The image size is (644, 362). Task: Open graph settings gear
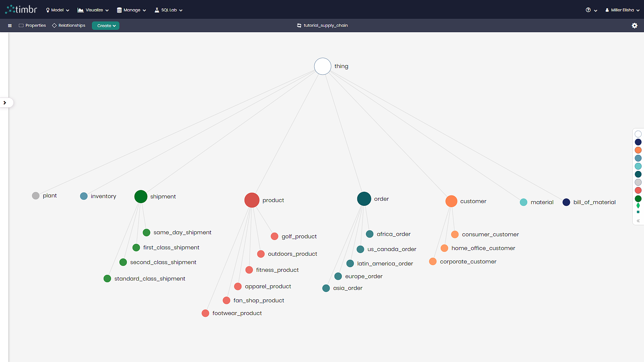pos(635,25)
